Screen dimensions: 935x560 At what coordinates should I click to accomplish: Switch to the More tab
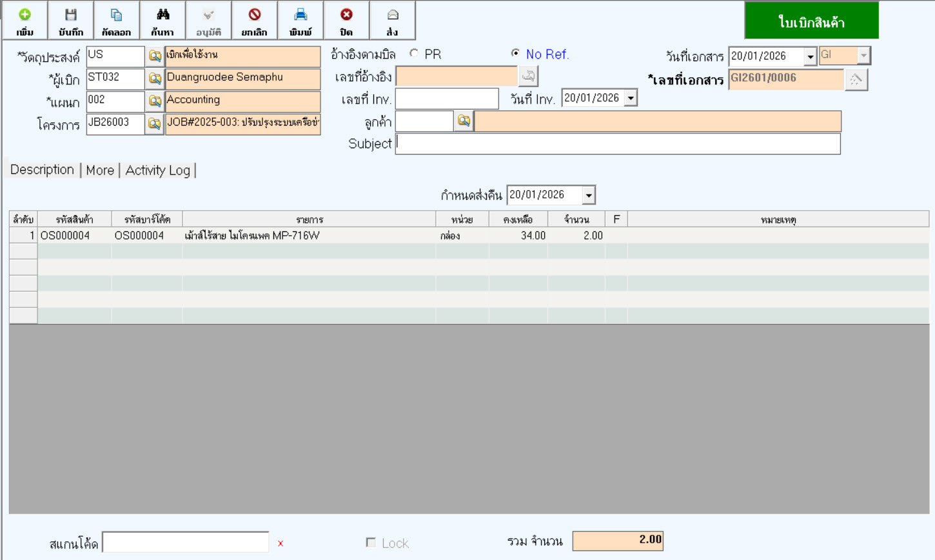(100, 170)
